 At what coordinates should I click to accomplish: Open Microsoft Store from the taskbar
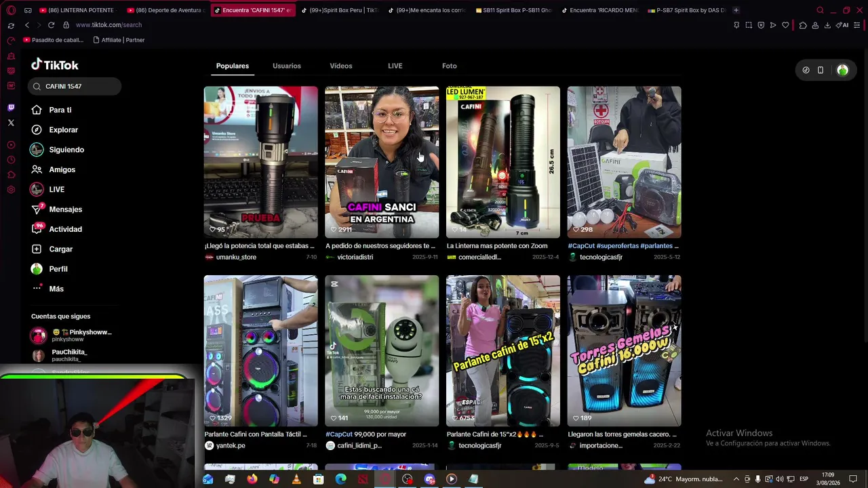coord(318,479)
